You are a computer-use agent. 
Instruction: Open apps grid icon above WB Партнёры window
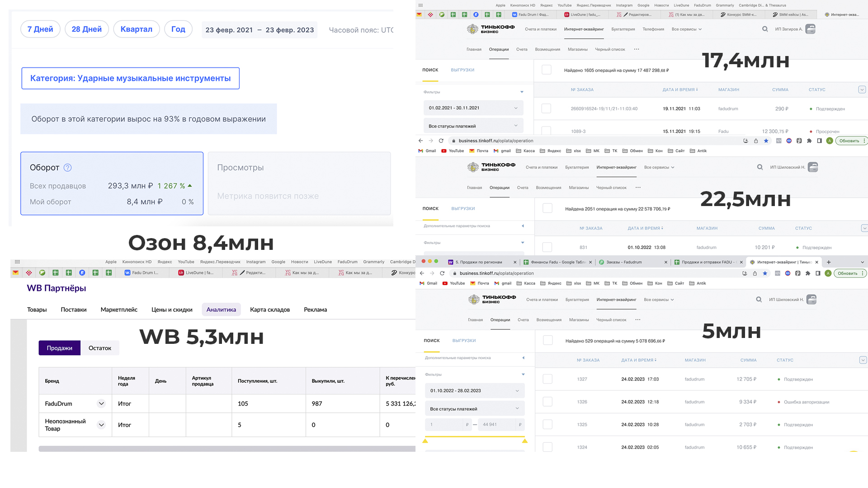pos(17,262)
